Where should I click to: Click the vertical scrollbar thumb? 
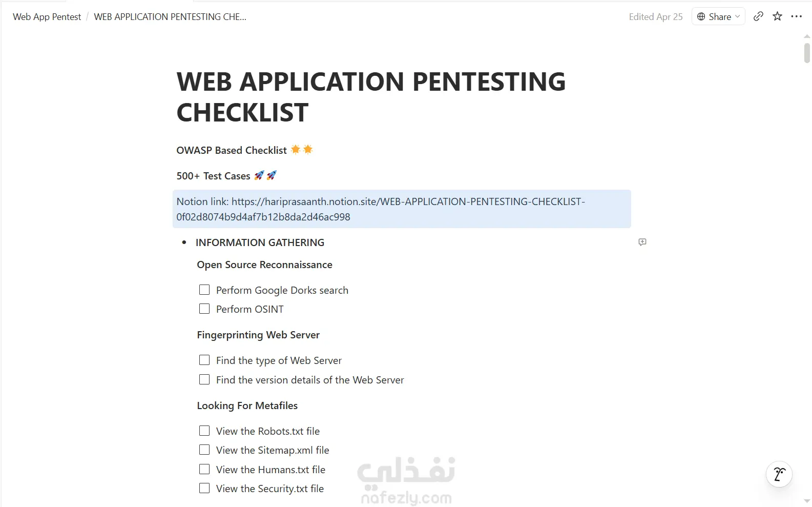coord(807,53)
